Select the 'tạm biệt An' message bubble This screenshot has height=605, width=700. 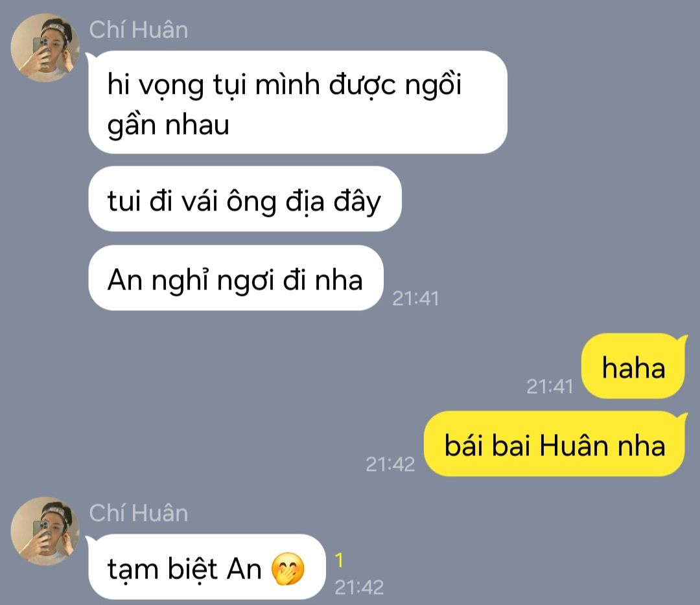[x=207, y=567]
